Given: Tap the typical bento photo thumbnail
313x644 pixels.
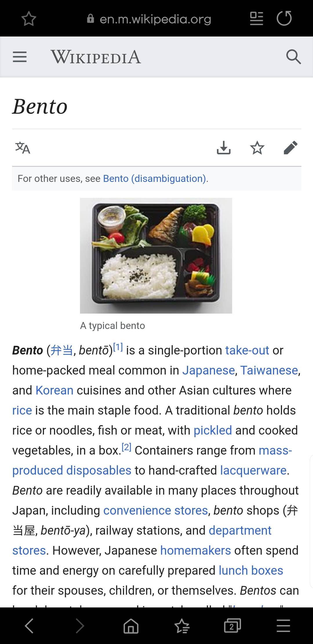Looking at the screenshot, I should pos(156,256).
